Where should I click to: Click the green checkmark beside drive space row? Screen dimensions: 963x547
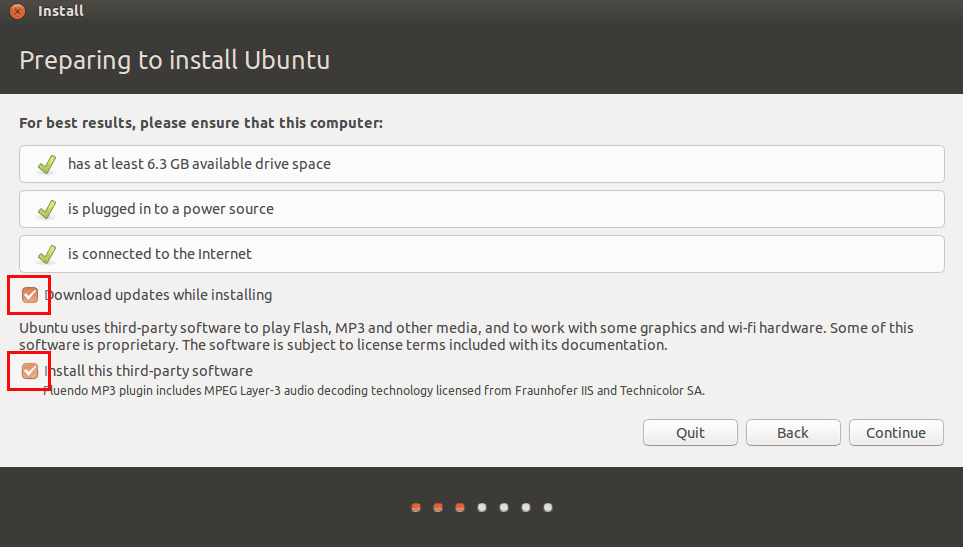[47, 164]
